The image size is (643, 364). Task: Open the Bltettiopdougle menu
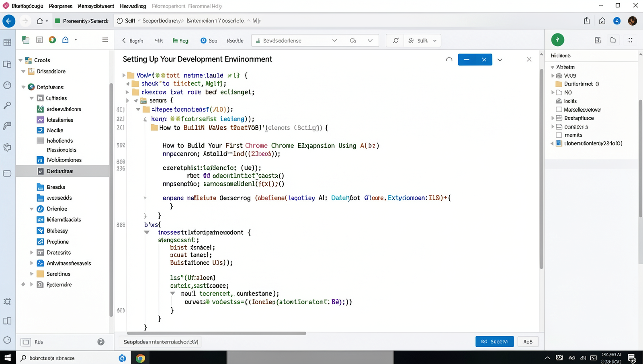click(x=27, y=6)
